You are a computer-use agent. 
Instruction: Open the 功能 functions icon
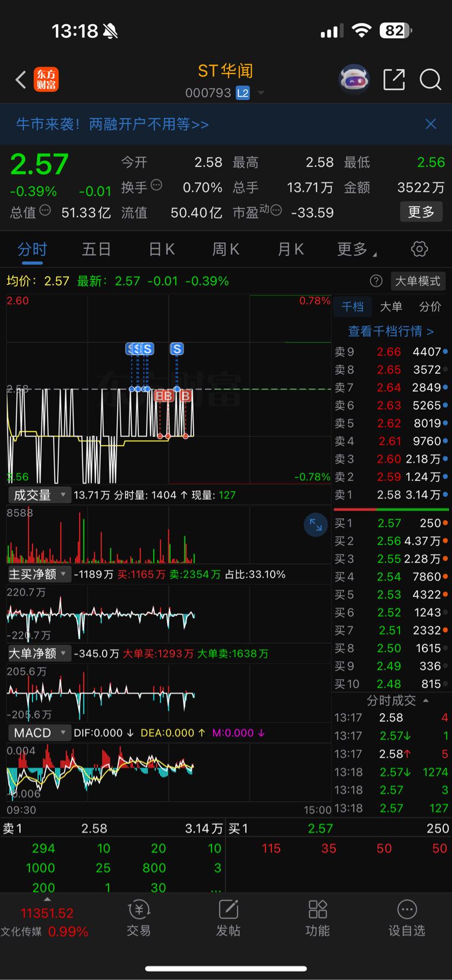point(318,918)
